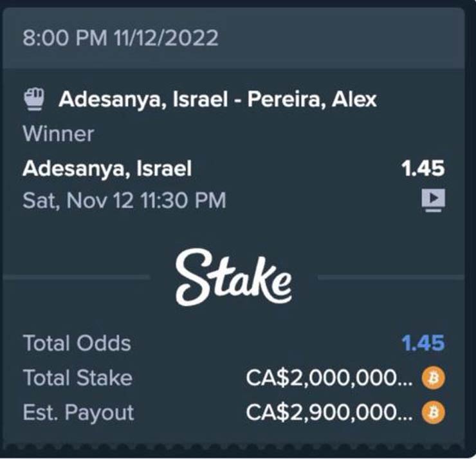
Task: Click the divider line left of Stake logo
Action: coord(77,277)
